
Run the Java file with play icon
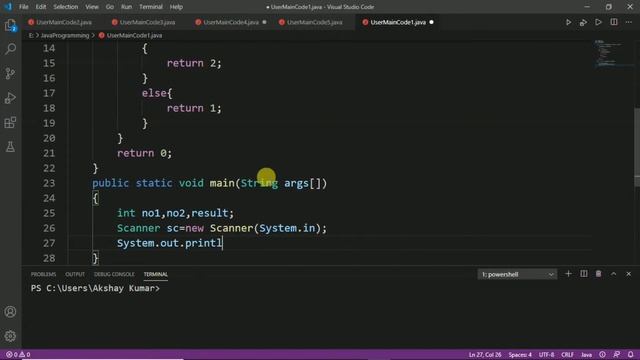(568, 22)
